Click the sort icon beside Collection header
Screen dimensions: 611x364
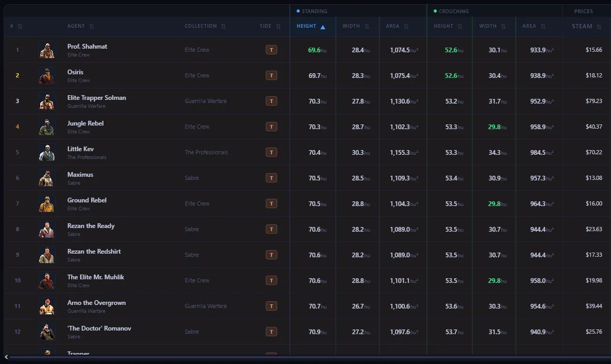(x=223, y=26)
